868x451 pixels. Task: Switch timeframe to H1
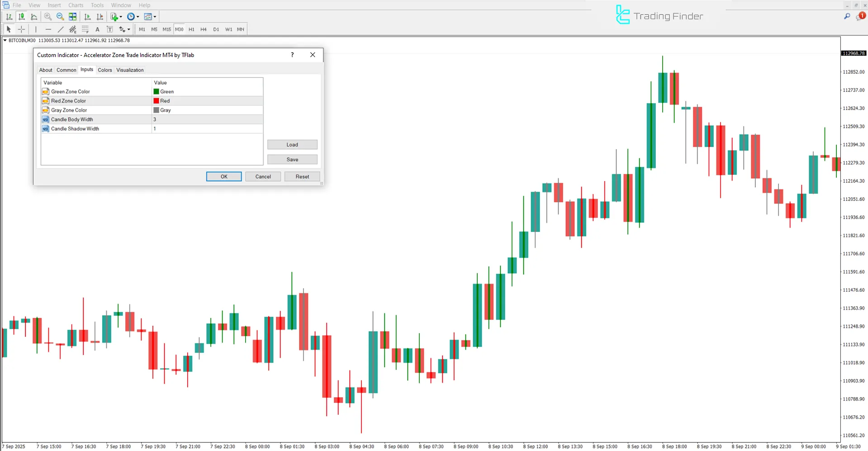click(191, 29)
